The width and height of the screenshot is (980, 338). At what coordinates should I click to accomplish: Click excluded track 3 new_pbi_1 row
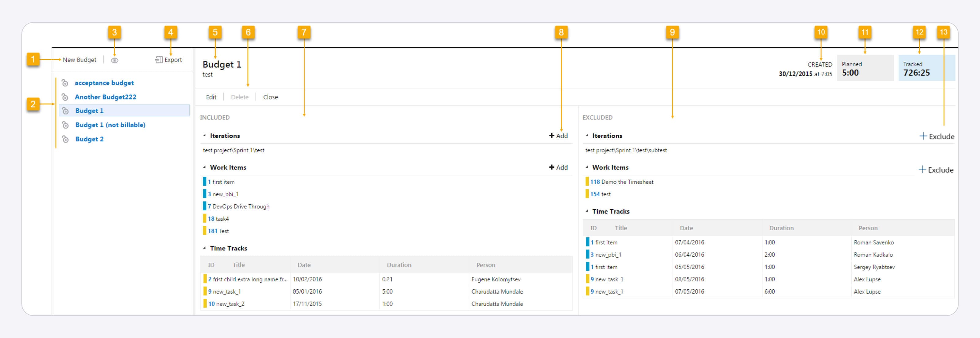[768, 255]
